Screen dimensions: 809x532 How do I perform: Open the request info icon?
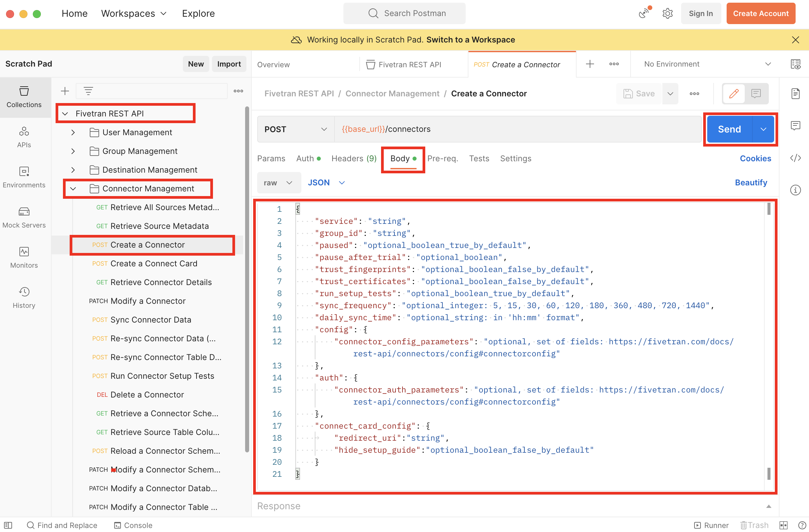click(795, 190)
